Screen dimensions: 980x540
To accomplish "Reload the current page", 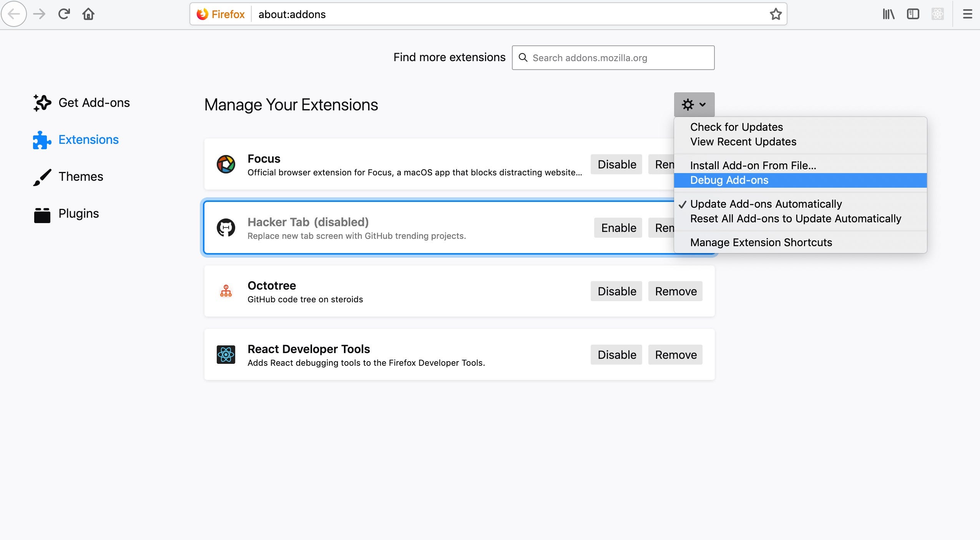I will click(64, 14).
